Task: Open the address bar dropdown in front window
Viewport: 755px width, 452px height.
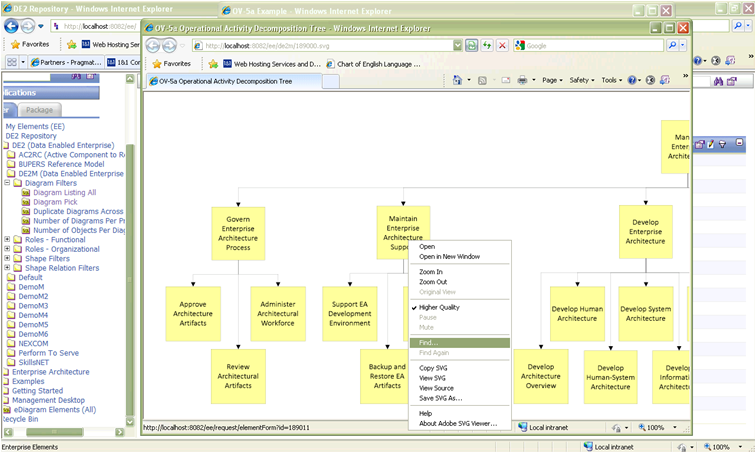Action: click(x=457, y=45)
